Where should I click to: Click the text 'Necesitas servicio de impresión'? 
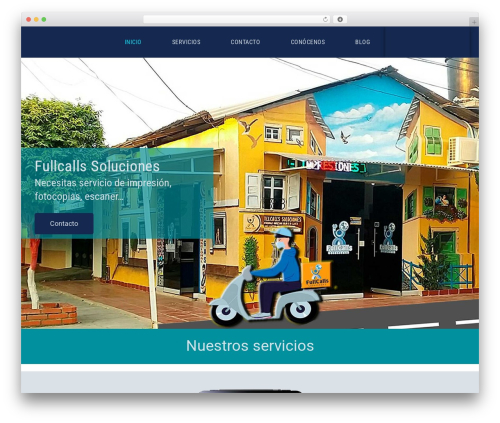[x=103, y=183]
